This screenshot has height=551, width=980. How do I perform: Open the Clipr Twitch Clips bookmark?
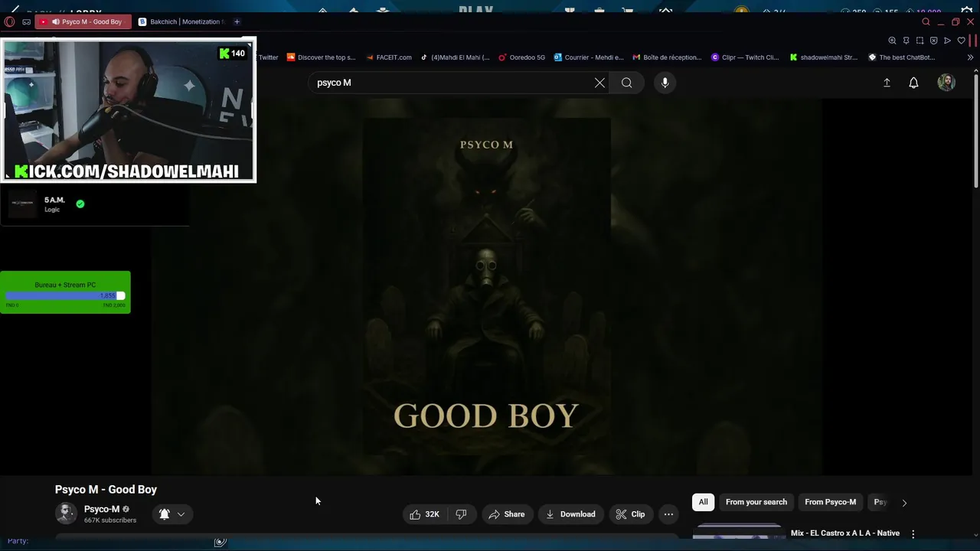point(745,57)
